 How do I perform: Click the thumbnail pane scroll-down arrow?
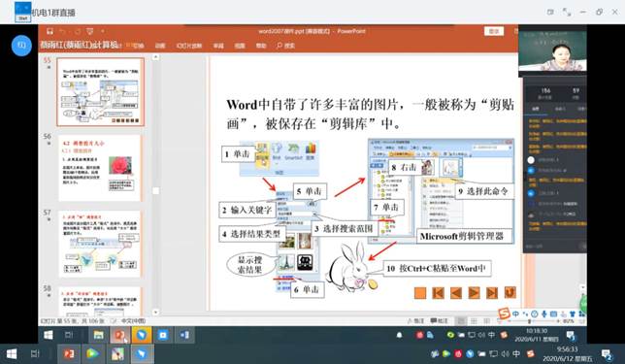(156, 313)
